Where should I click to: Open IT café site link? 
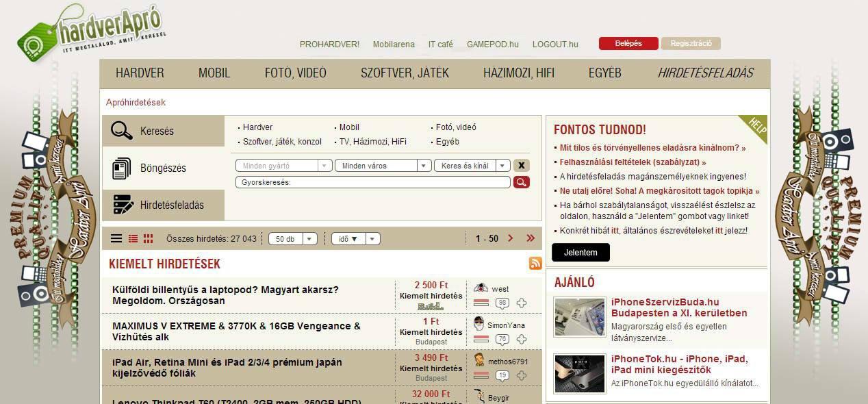(441, 45)
